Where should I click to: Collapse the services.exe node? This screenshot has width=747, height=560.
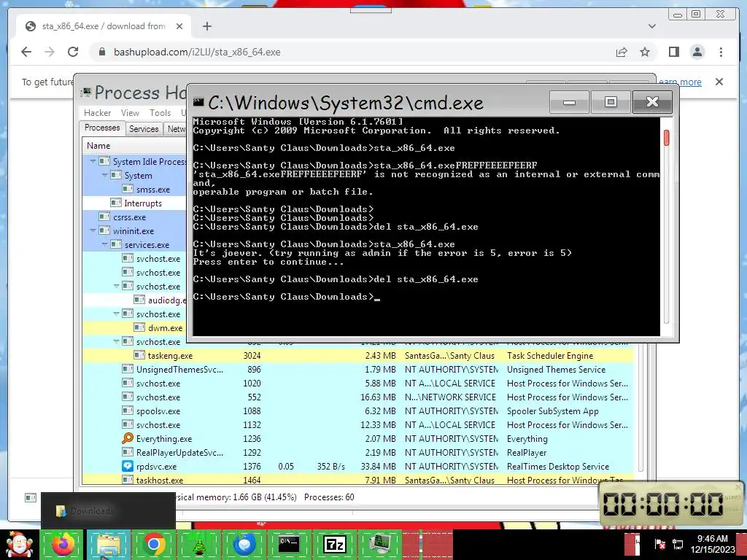point(104,244)
